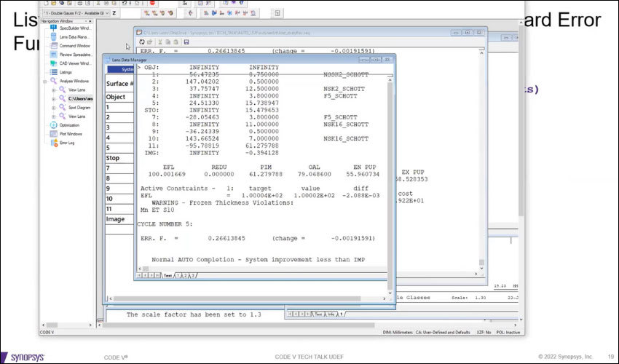Click the refresh icon in listing toolbar
This screenshot has height=364, width=619.
pyautogui.click(x=141, y=42)
